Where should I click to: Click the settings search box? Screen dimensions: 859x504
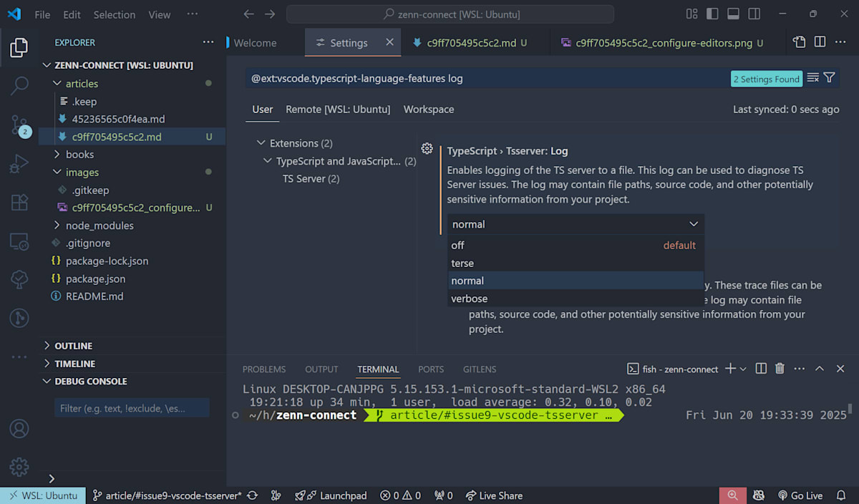coord(487,79)
